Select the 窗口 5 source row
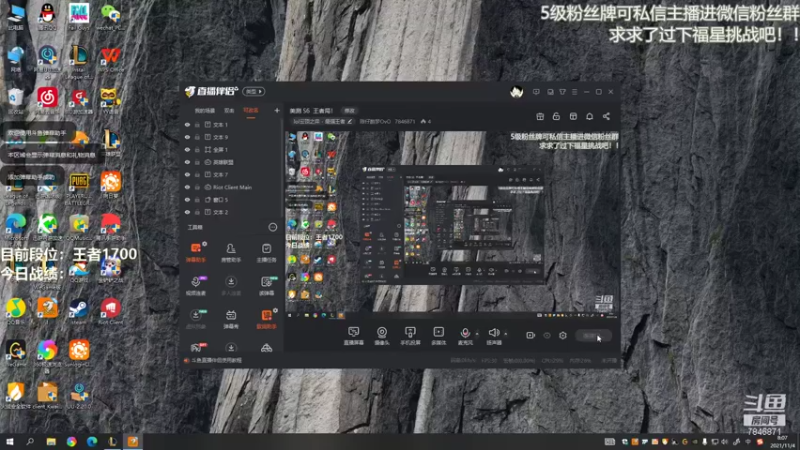This screenshot has width=800, height=450. (x=232, y=199)
